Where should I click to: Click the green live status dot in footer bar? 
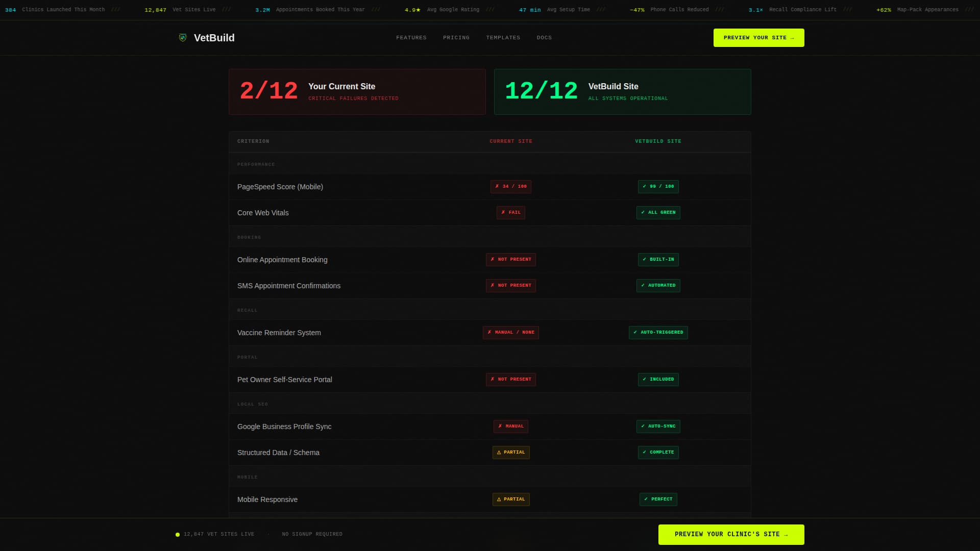(x=178, y=535)
